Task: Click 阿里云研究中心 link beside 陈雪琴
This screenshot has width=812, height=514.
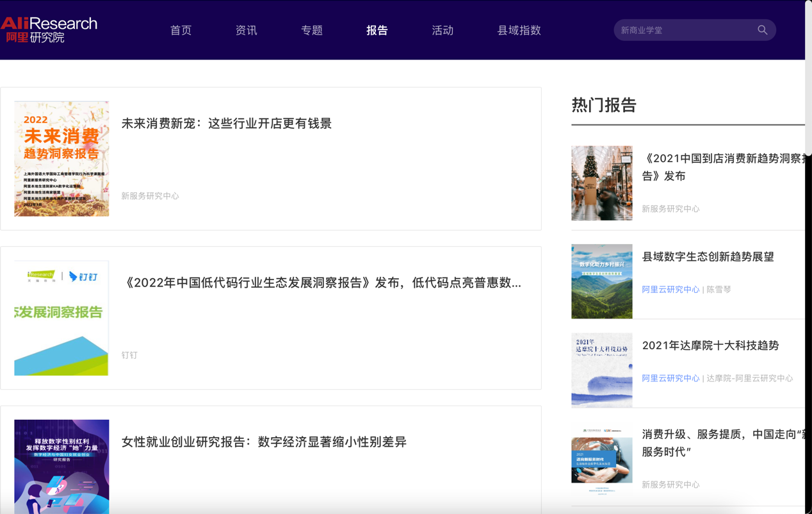Action: tap(670, 290)
